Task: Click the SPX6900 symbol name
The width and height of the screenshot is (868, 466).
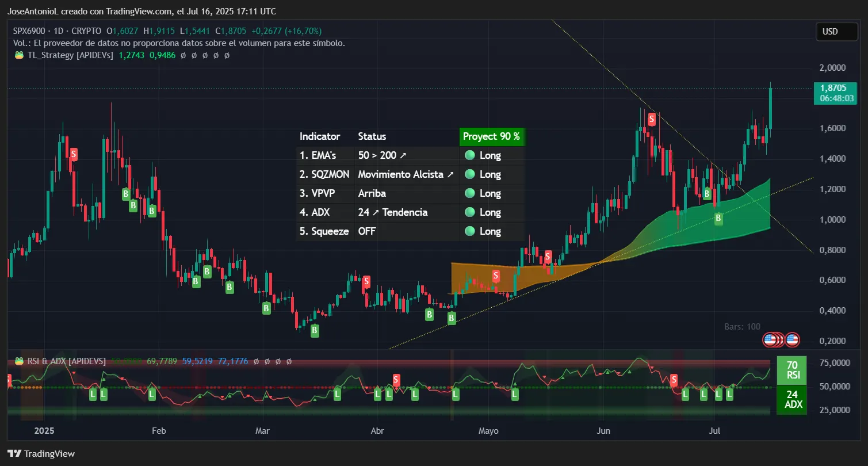Action: pyautogui.click(x=28, y=31)
